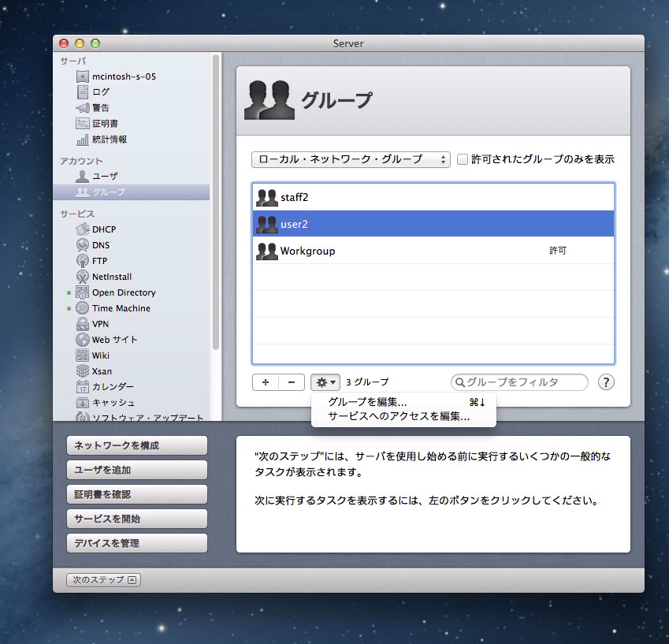This screenshot has width=669, height=644.
Task: Open the VPN lock icon
Action: (x=83, y=324)
